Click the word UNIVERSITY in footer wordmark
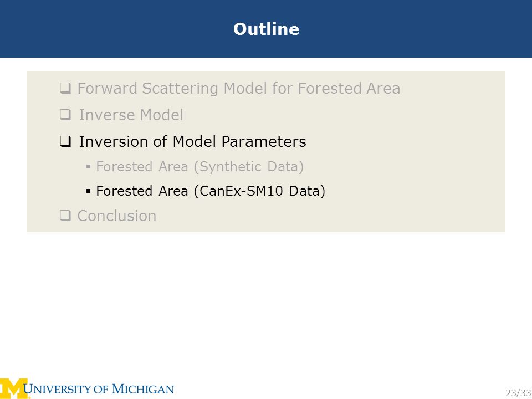This screenshot has height=399, width=532. point(58,389)
